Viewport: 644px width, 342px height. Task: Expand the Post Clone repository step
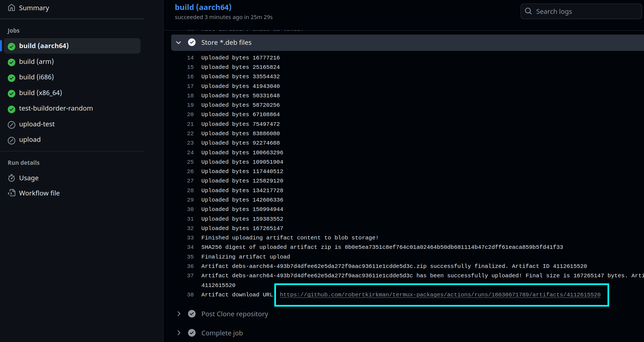(x=179, y=314)
